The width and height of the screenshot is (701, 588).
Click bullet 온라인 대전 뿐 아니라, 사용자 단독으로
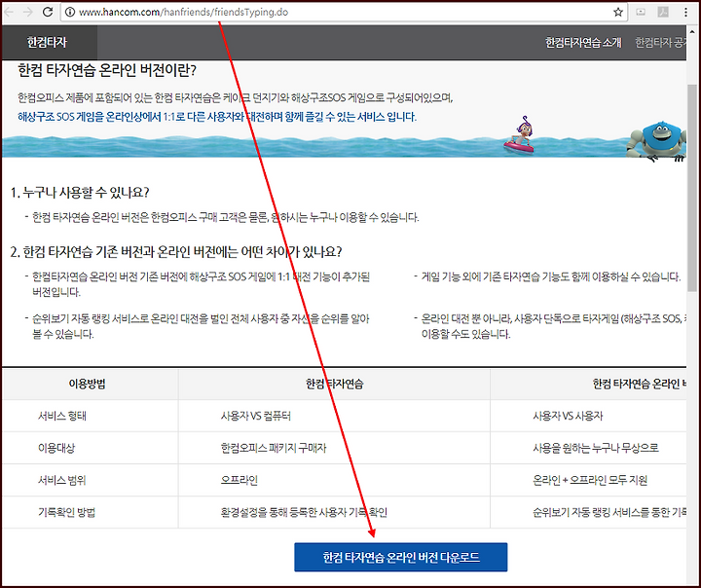click(x=553, y=326)
